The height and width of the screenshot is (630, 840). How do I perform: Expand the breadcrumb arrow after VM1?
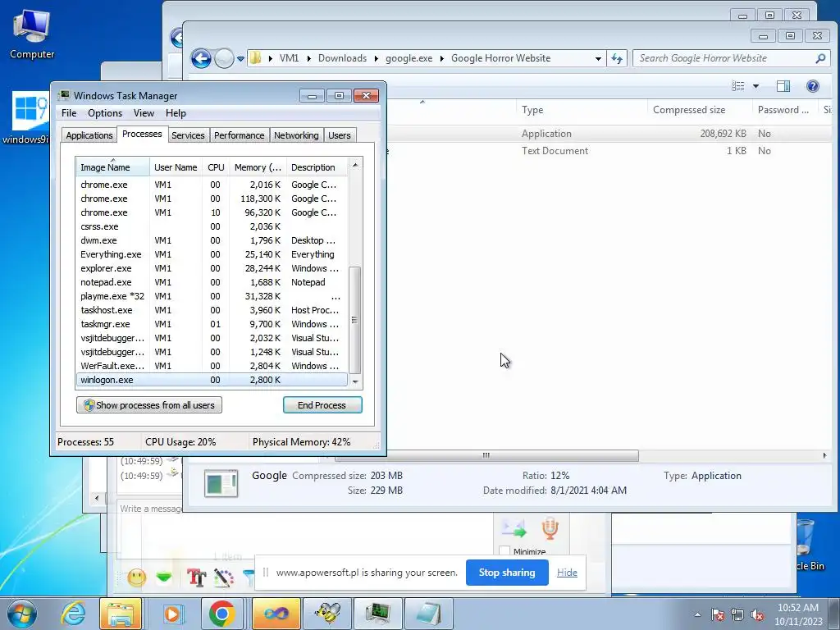[309, 58]
